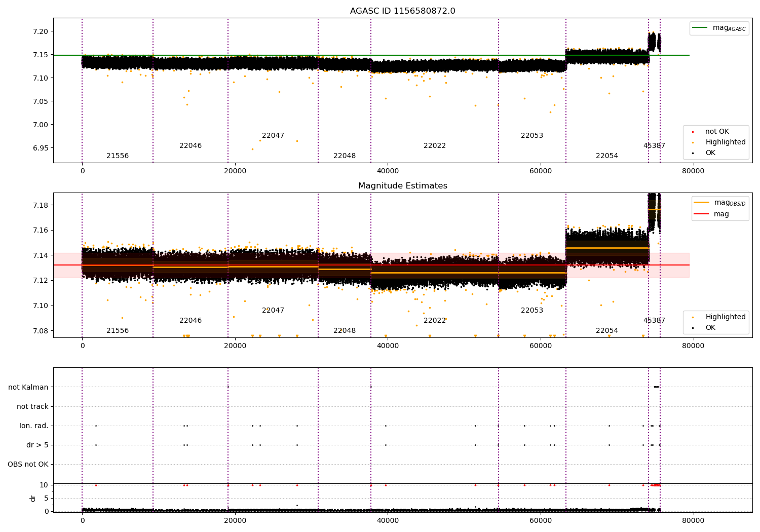
Task: Select the mag AGASC legend entry
Action: [x=719, y=28]
